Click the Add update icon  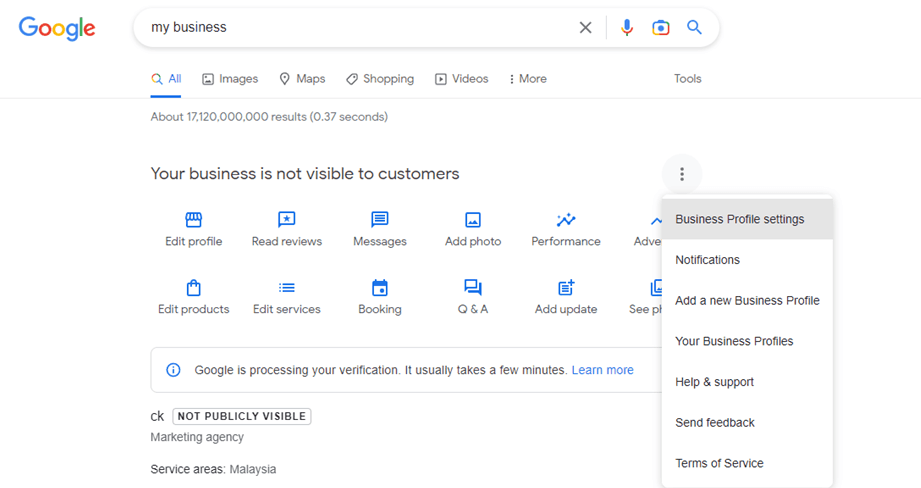(x=566, y=288)
